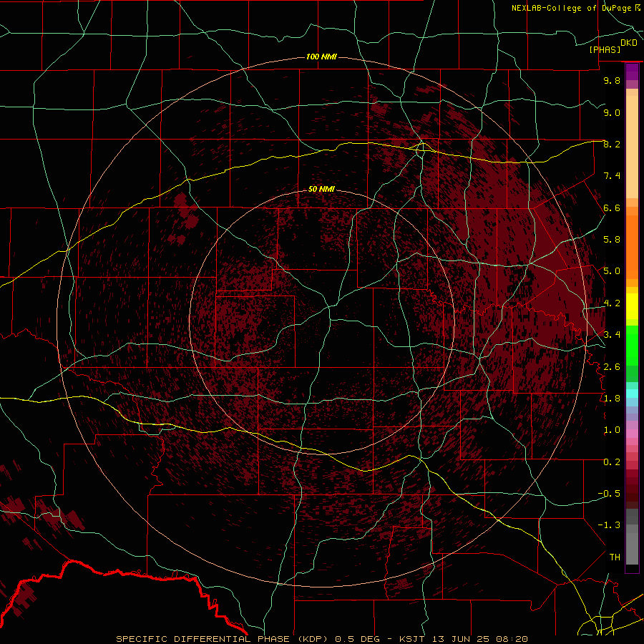Click the 1.0 scale value
The width and height of the screenshot is (644, 644).
click(612, 430)
